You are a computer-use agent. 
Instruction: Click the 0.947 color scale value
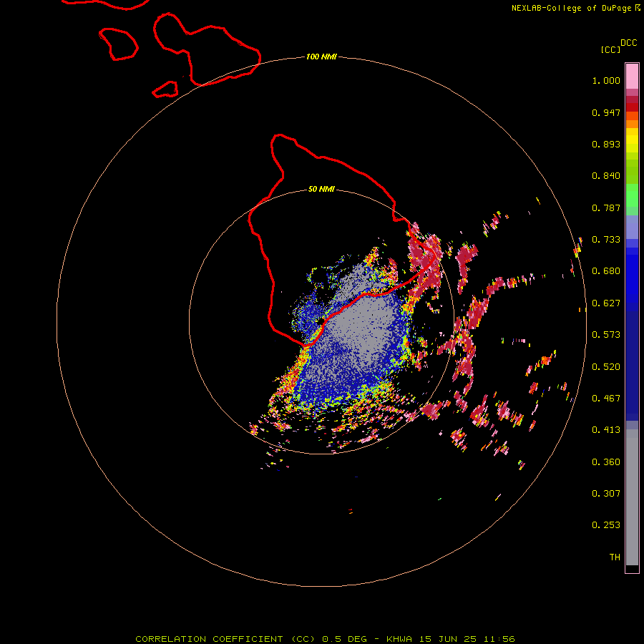(x=606, y=112)
